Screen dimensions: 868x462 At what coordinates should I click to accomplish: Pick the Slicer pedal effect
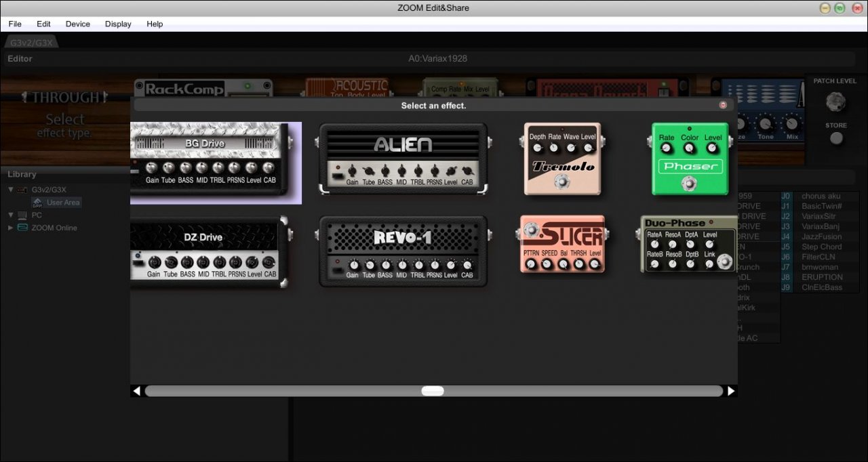(x=561, y=244)
